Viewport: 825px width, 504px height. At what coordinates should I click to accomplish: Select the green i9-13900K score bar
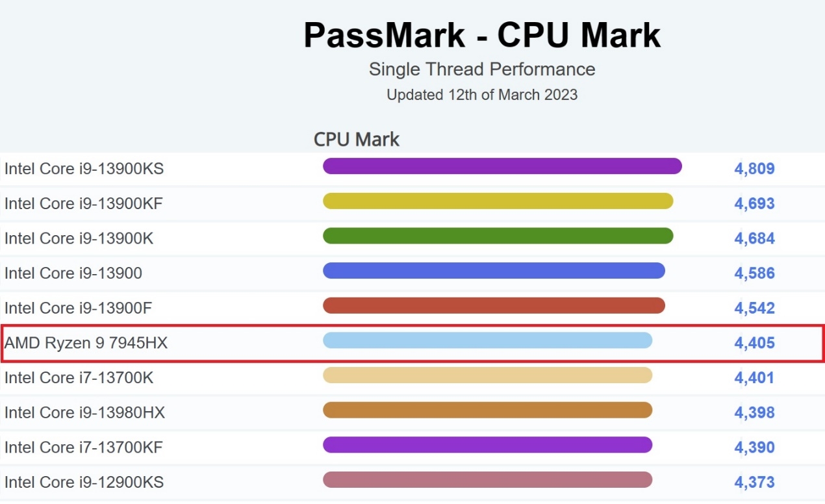[498, 236]
